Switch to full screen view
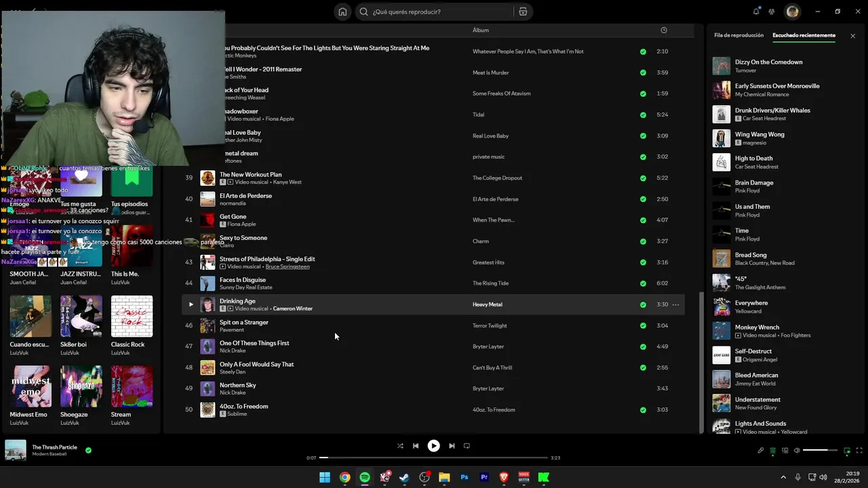 pyautogui.click(x=859, y=451)
